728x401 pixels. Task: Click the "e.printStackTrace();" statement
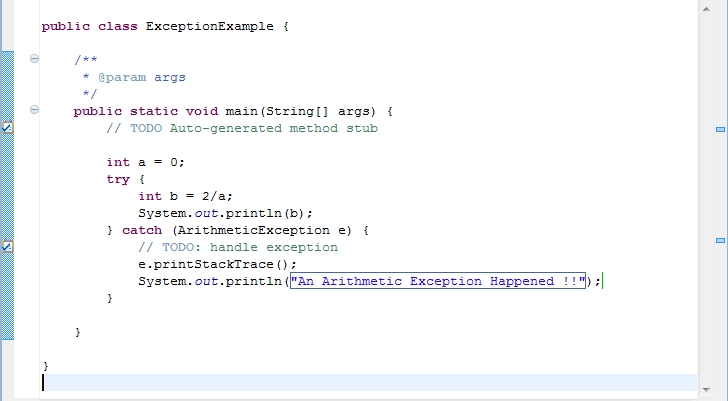point(217,265)
